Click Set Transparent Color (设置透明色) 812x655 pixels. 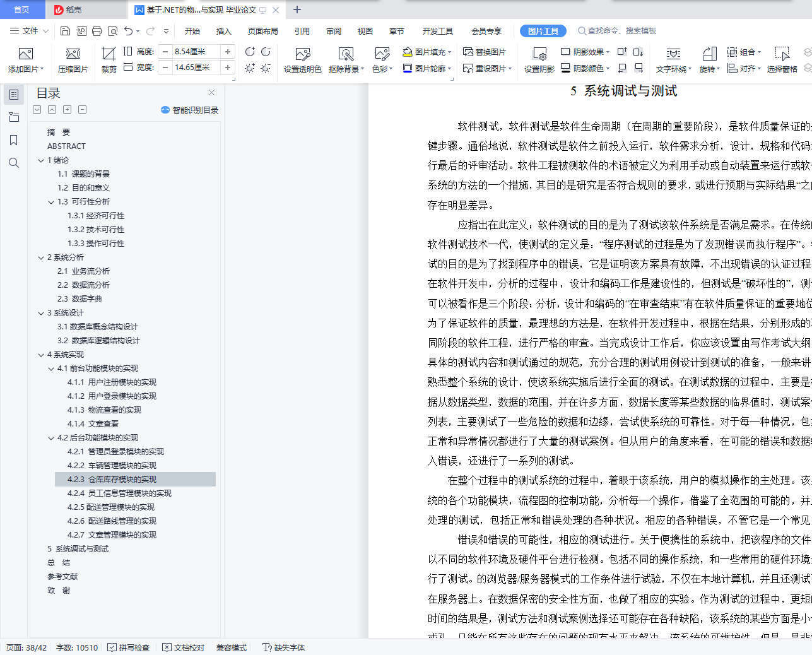pos(303,61)
